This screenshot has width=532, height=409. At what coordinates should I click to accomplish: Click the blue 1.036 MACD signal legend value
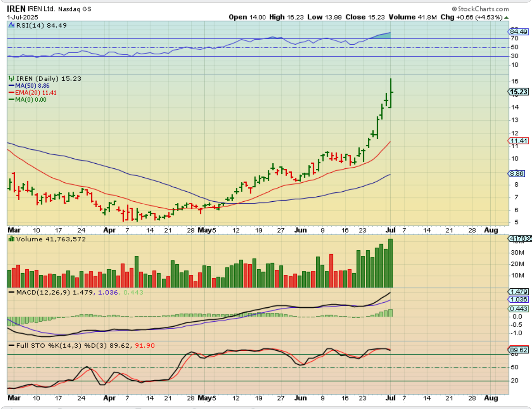(x=108, y=292)
